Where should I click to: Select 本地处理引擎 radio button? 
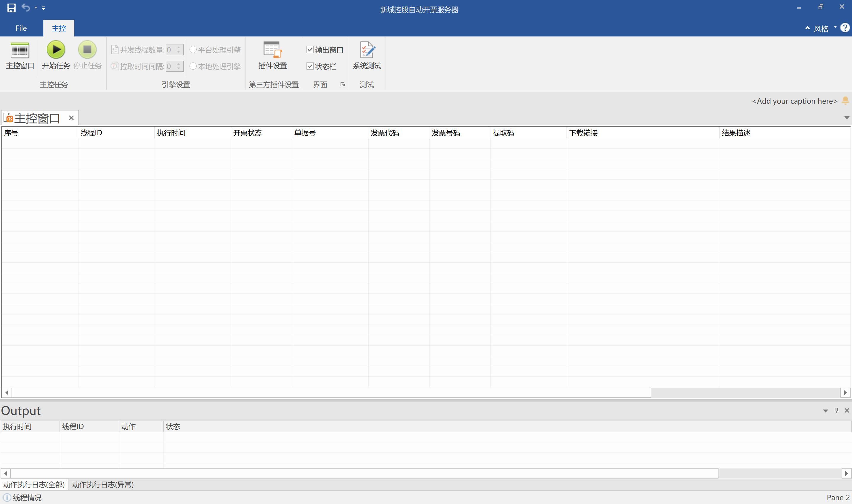(193, 66)
